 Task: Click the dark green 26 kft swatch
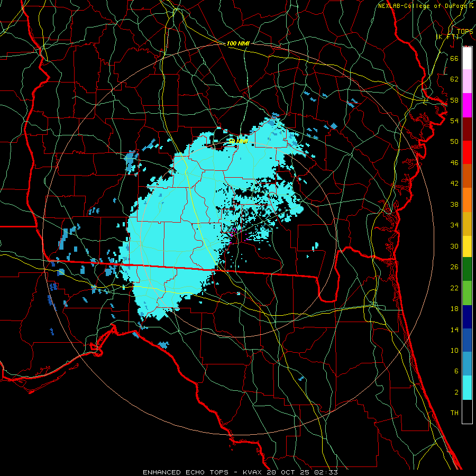pos(467,269)
